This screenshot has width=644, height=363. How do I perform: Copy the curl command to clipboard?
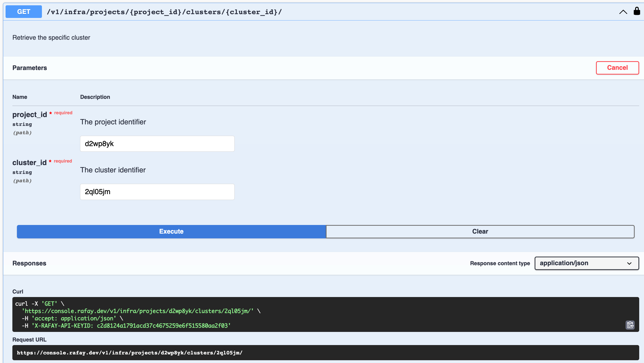coord(630,325)
